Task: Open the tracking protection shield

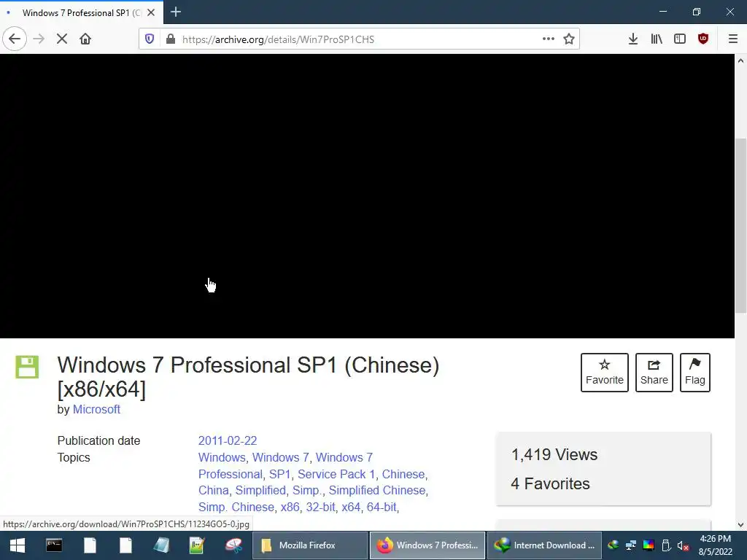Action: 150,39
